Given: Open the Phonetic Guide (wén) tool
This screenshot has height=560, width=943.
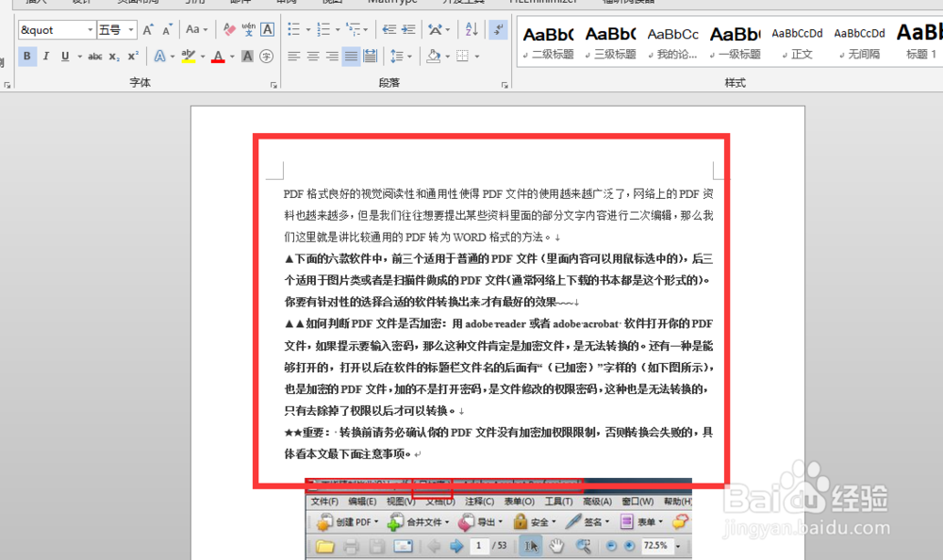Looking at the screenshot, I should (248, 29).
